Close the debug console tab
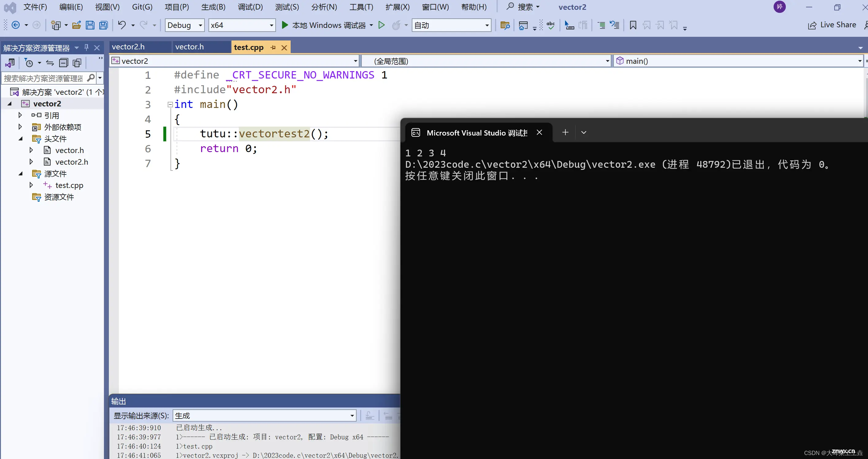Screen dimensions: 868x459 coord(539,132)
